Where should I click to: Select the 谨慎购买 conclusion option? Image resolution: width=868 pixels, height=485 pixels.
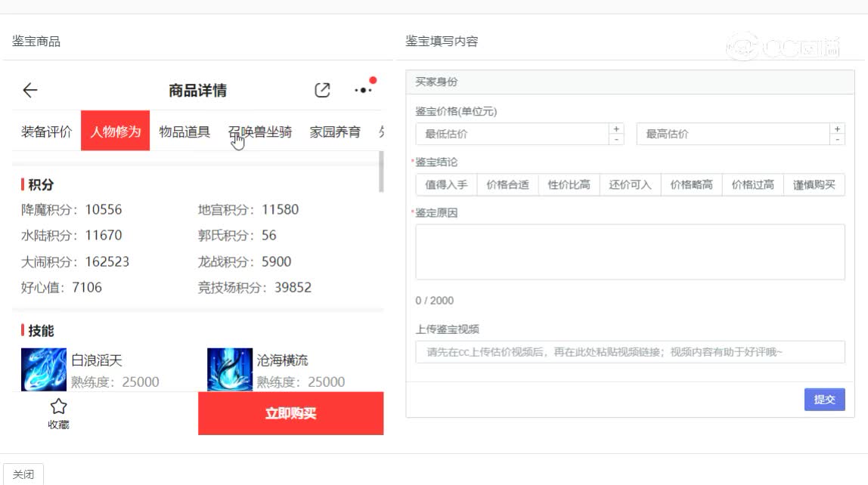click(814, 184)
